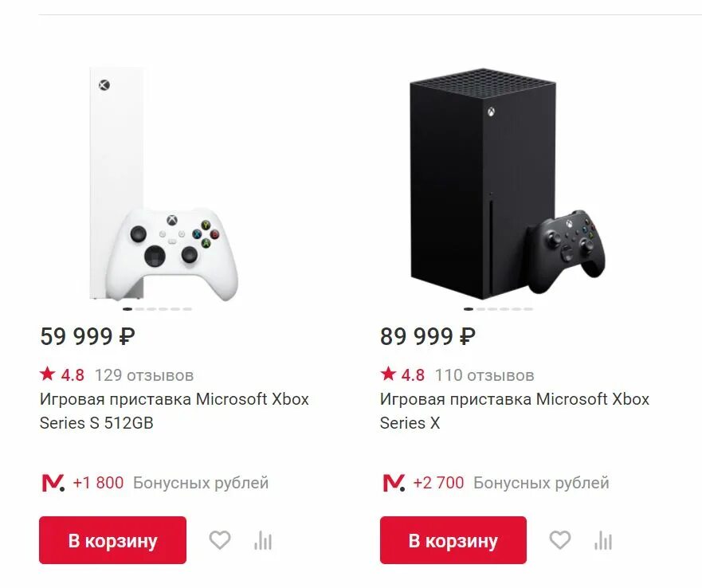Add Xbox Series X to cart
The height and width of the screenshot is (588, 702).
(453, 540)
